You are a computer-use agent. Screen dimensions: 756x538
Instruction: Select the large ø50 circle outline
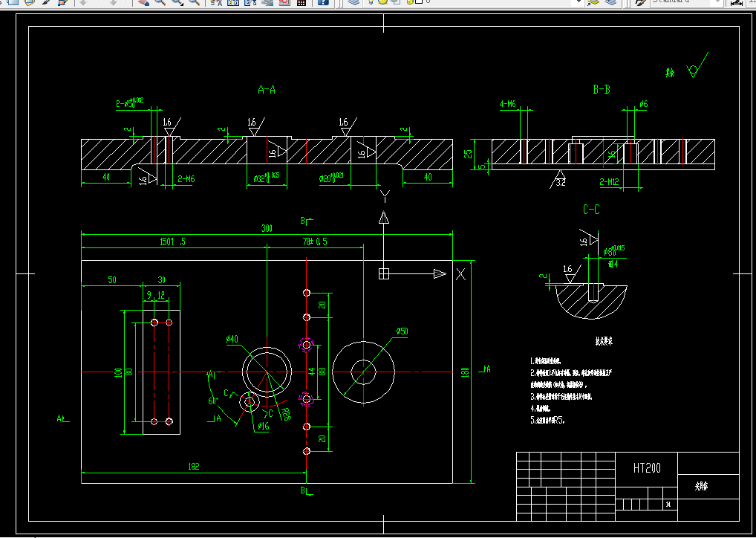[x=364, y=372]
